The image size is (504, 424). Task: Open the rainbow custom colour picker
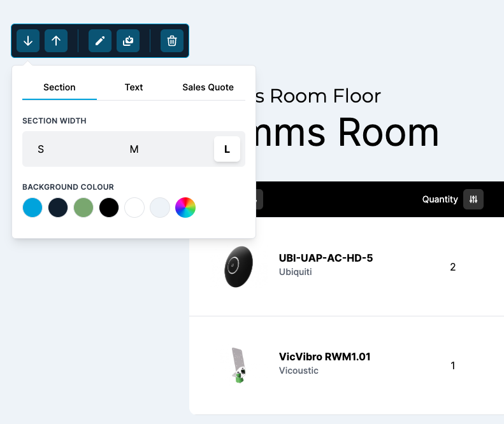click(x=185, y=208)
